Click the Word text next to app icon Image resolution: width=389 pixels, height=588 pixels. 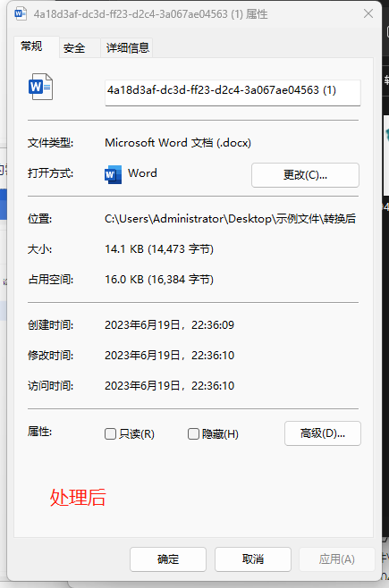pos(142,173)
